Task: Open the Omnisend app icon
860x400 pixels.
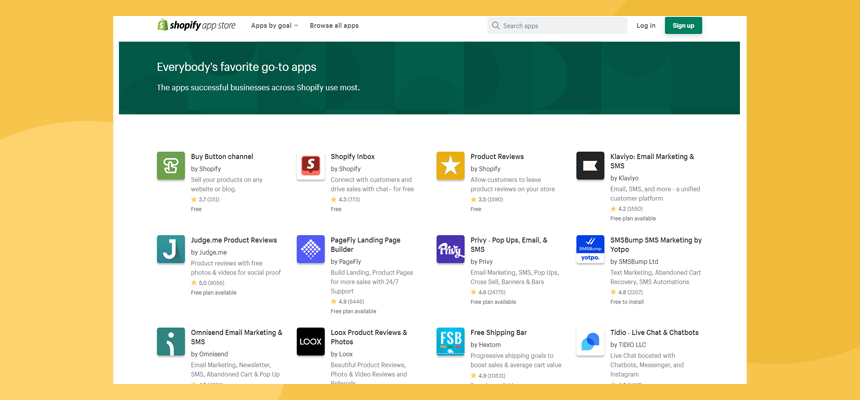Action: click(x=171, y=341)
